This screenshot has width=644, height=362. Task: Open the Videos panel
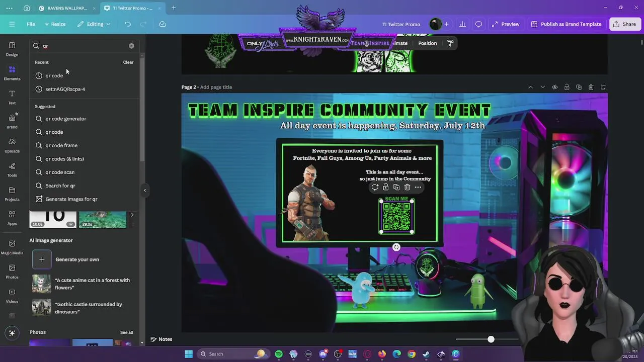12,296
